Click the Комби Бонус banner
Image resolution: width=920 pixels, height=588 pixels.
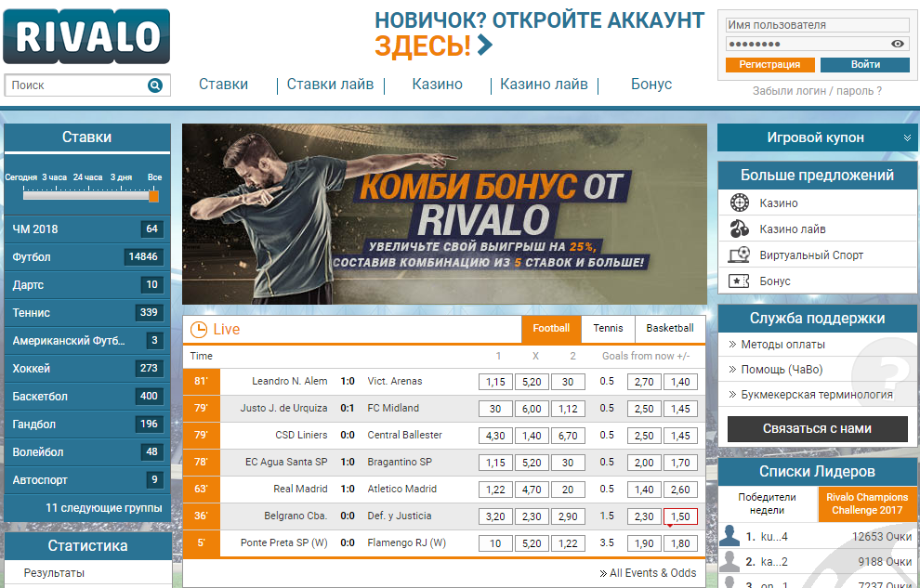pos(444,214)
